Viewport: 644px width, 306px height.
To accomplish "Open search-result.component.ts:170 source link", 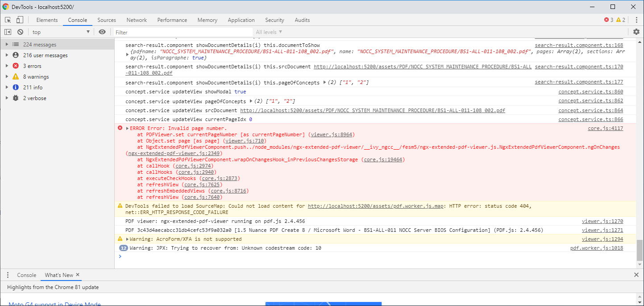I will click(x=579, y=67).
